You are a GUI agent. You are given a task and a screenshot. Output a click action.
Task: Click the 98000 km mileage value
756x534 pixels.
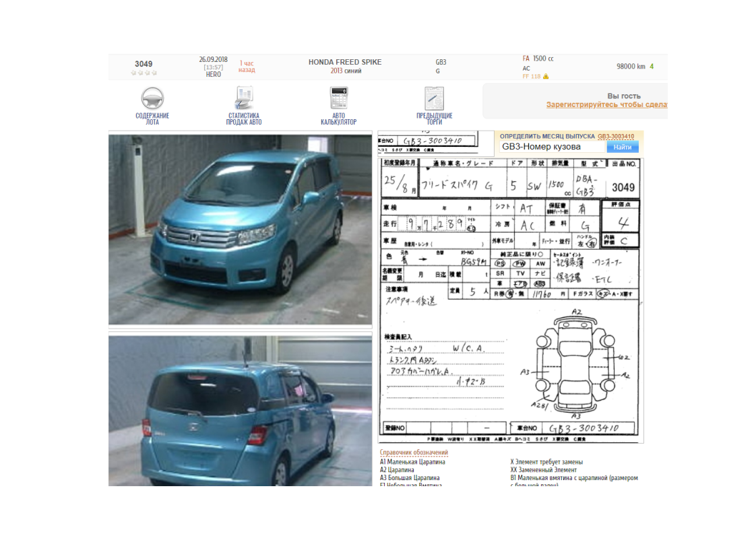tap(631, 67)
